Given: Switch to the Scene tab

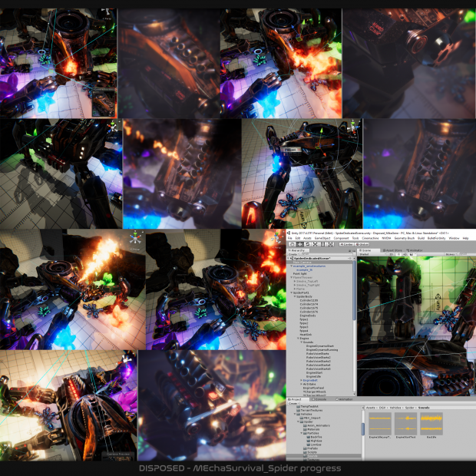Looking at the screenshot, I should click(x=369, y=250).
